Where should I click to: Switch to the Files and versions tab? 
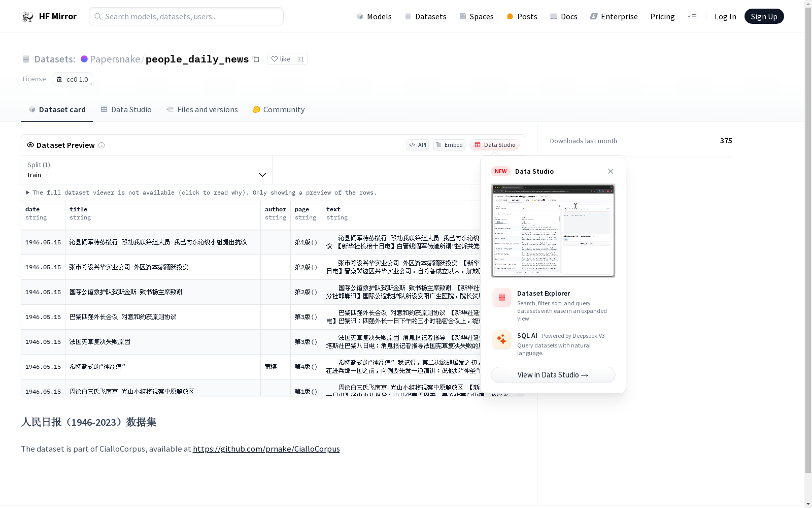tap(202, 109)
